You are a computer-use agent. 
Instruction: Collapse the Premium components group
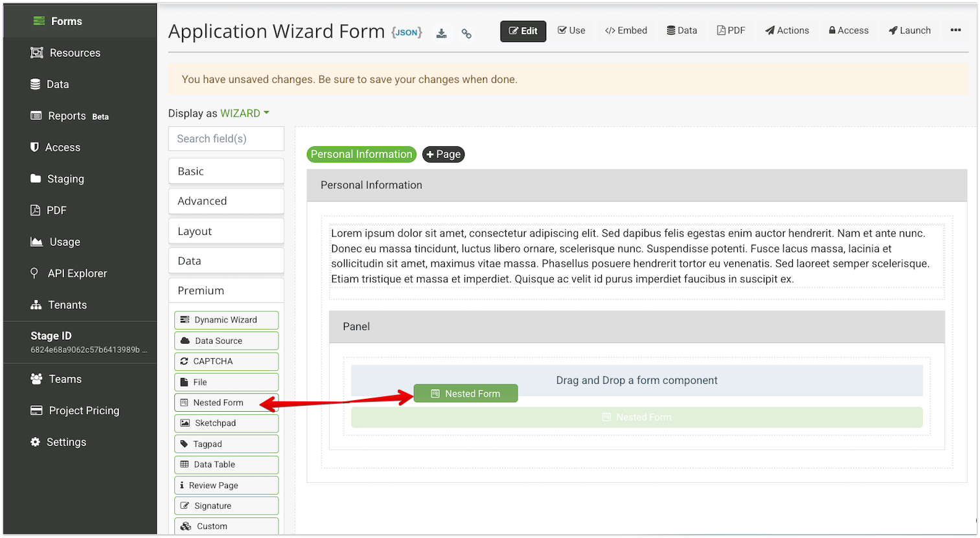pos(226,291)
